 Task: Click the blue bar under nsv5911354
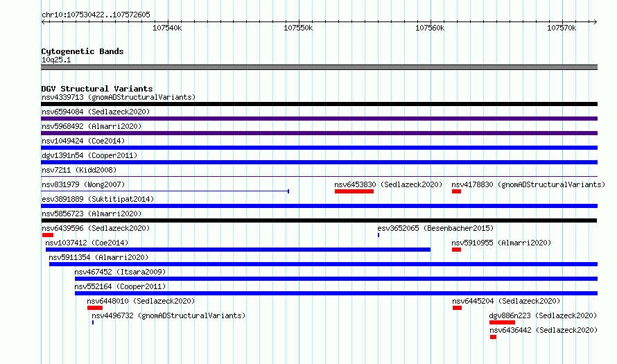[323, 264]
